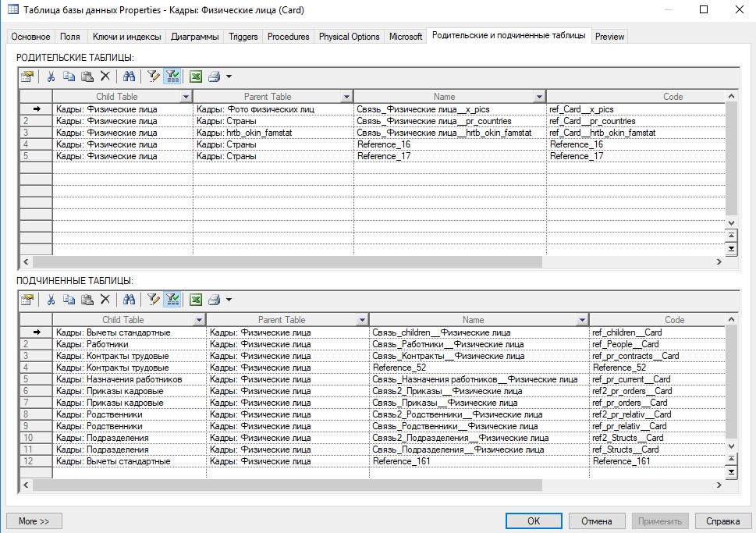This screenshot has height=533, width=756.
Task: Cut selection using the child tables toolbar scissors
Action: [x=51, y=300]
